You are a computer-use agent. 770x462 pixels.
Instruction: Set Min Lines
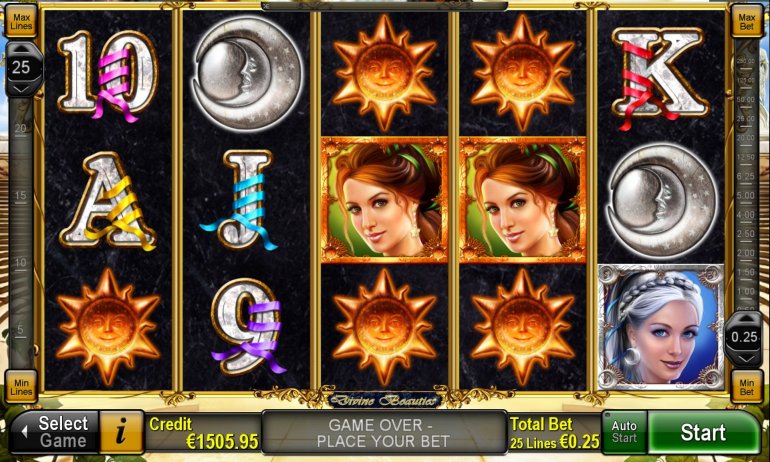[21, 387]
